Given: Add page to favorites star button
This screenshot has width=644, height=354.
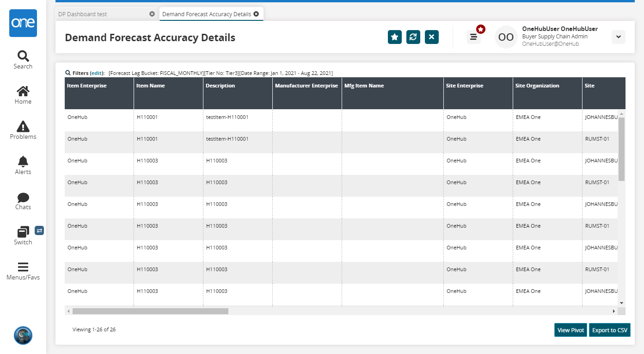Looking at the screenshot, I should click(394, 37).
